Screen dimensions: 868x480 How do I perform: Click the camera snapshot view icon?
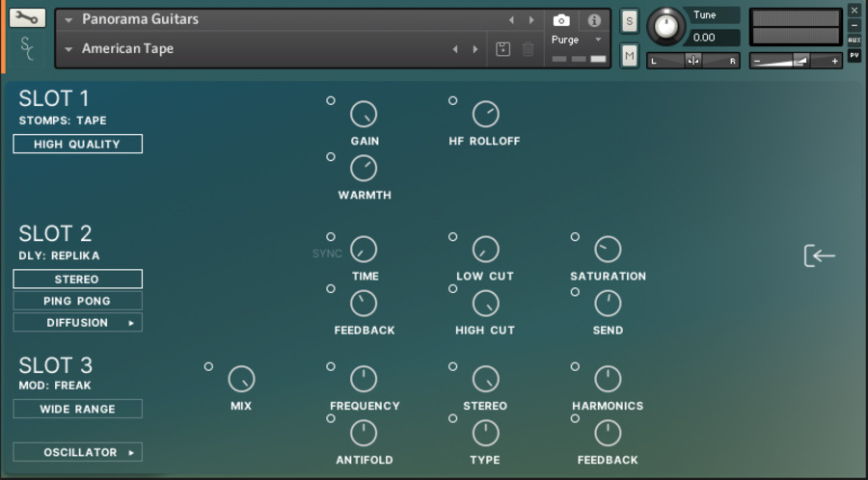560,20
